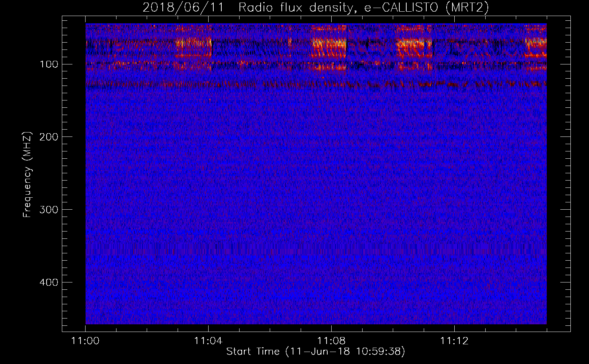Click the '11:04' time tick label
The width and height of the screenshot is (589, 364).
[x=208, y=341]
